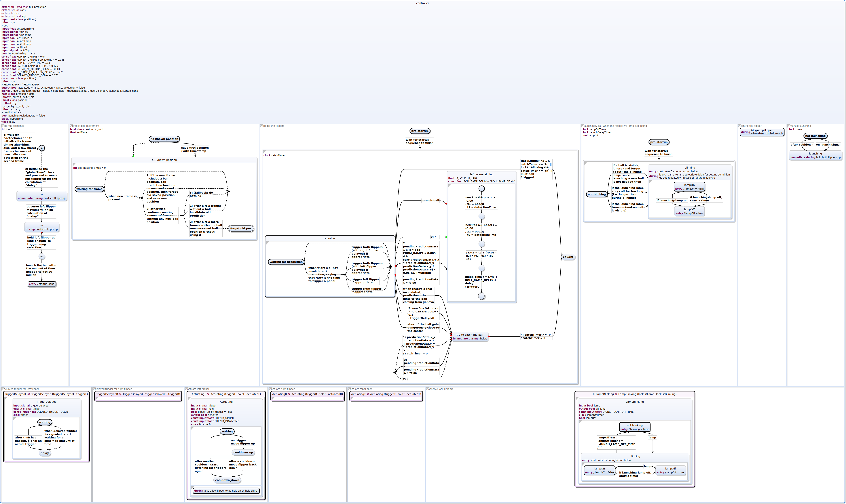Click "TriggerDelayedL @ TriggerDelayed" state title
The height and width of the screenshot is (504, 846).
(47, 394)
